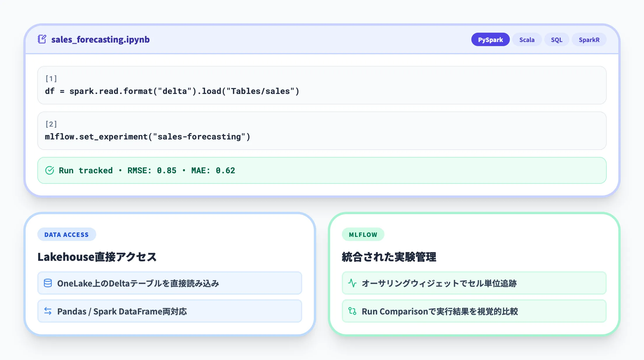
Task: Select the PySpark language tab
Action: (490, 40)
